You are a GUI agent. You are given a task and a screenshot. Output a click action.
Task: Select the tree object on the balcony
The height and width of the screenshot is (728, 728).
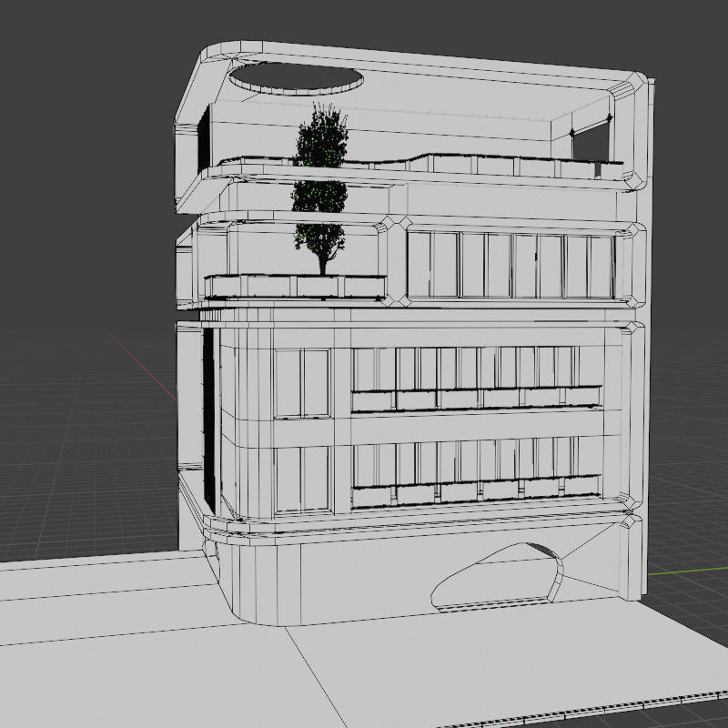(321, 189)
